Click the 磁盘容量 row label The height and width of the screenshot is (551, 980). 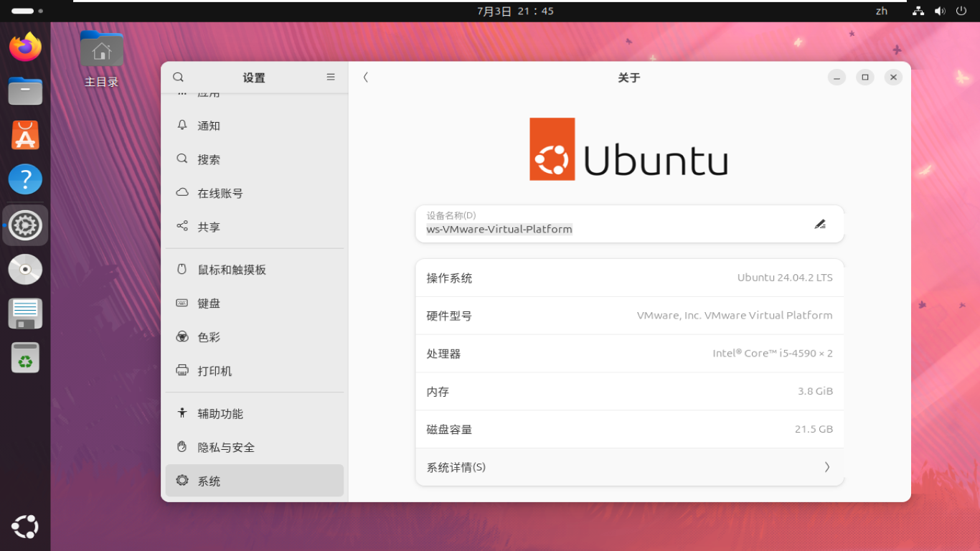[449, 430]
